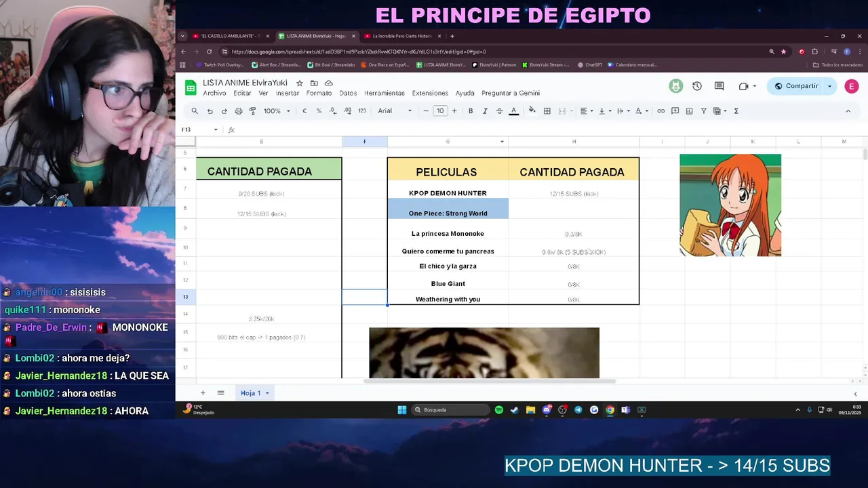Open the zoom 100% dropdown
Image resolution: width=868 pixels, height=488 pixels.
[x=277, y=111]
